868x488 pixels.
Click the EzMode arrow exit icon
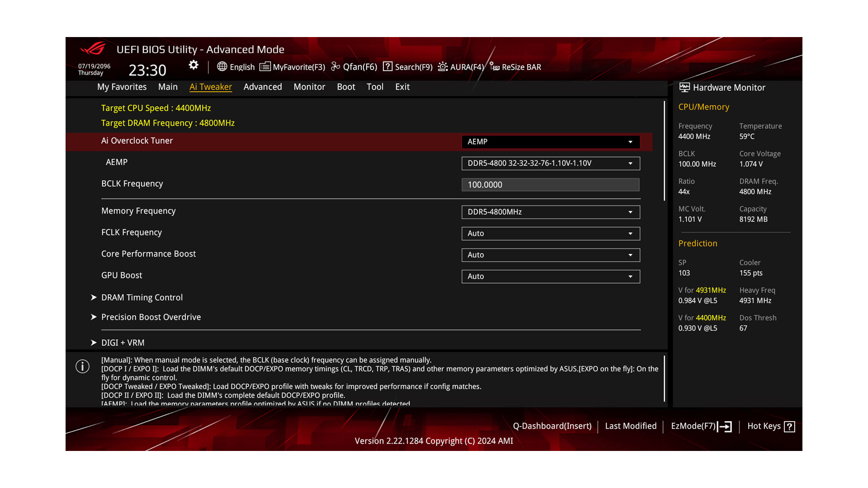[725, 427]
